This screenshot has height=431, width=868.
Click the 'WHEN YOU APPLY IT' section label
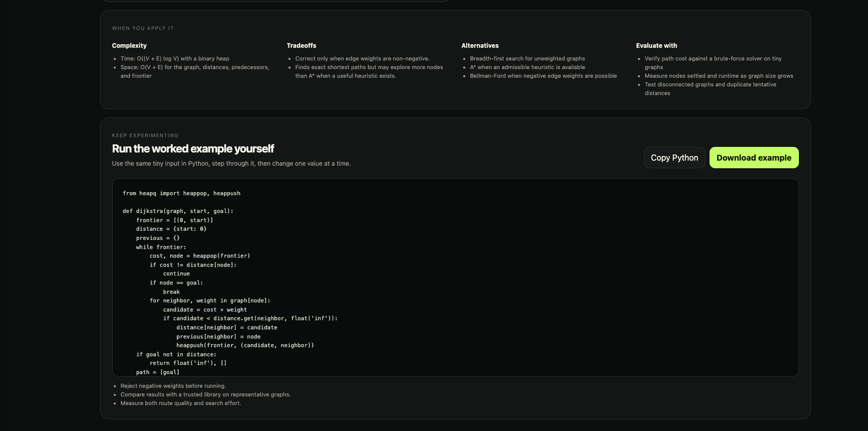tap(143, 28)
